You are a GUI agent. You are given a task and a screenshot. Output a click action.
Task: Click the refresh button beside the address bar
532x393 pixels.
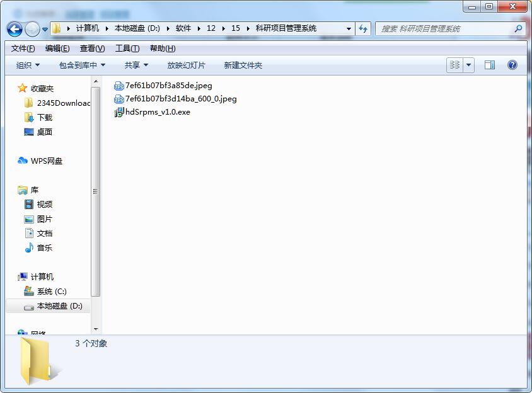click(x=363, y=29)
